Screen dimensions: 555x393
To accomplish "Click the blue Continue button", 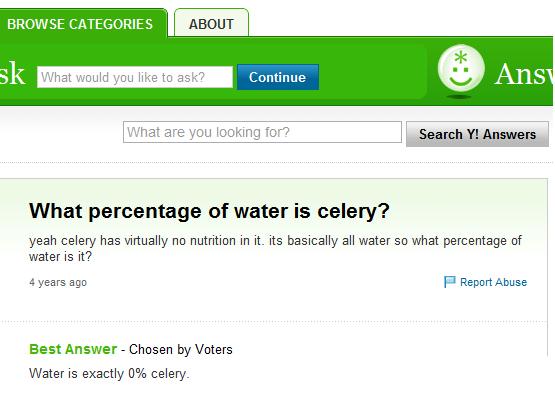I will point(278,77).
